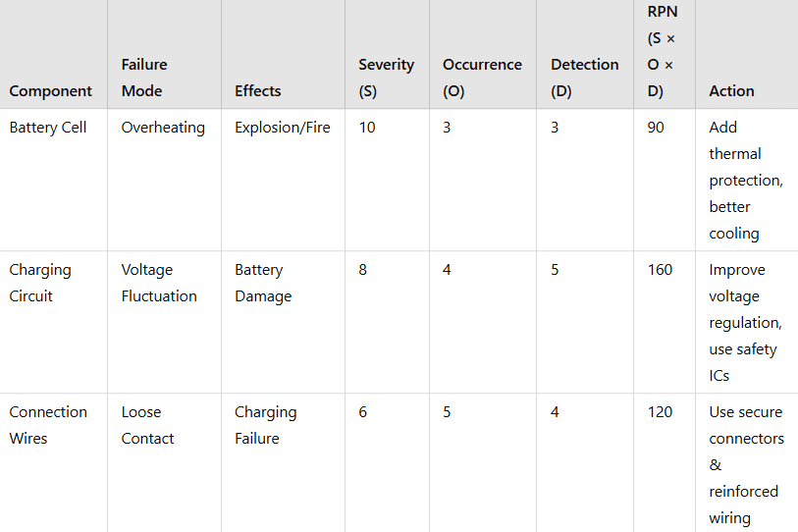Click the RPN column header
The height and width of the screenshot is (532, 798).
[x=661, y=51]
